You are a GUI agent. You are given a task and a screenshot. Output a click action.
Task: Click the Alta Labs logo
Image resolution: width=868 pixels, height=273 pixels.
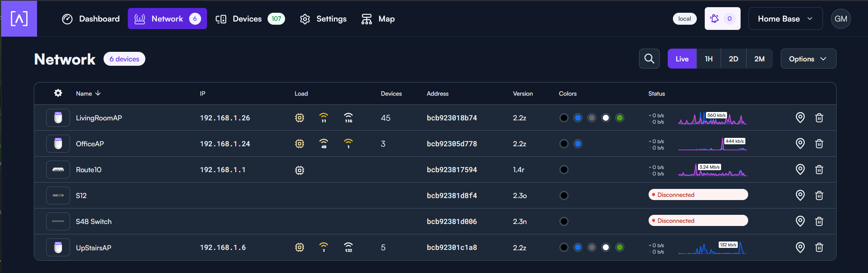(x=19, y=19)
